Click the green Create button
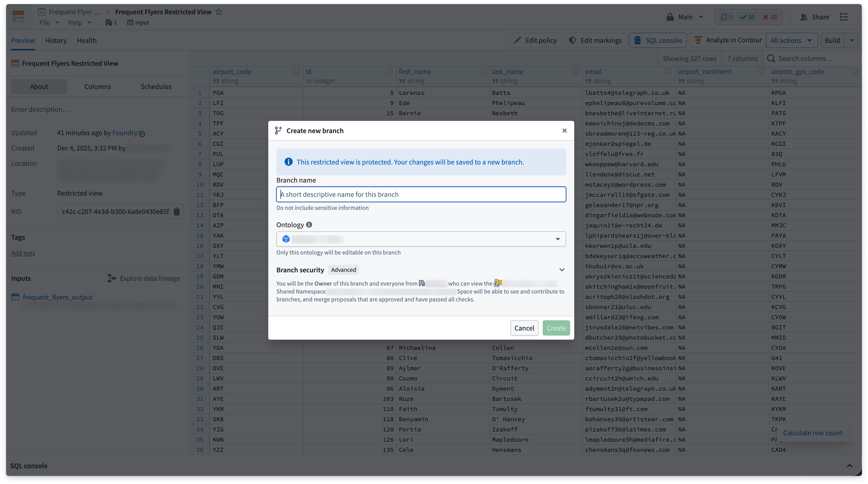This screenshot has height=484, width=868. pyautogui.click(x=556, y=328)
